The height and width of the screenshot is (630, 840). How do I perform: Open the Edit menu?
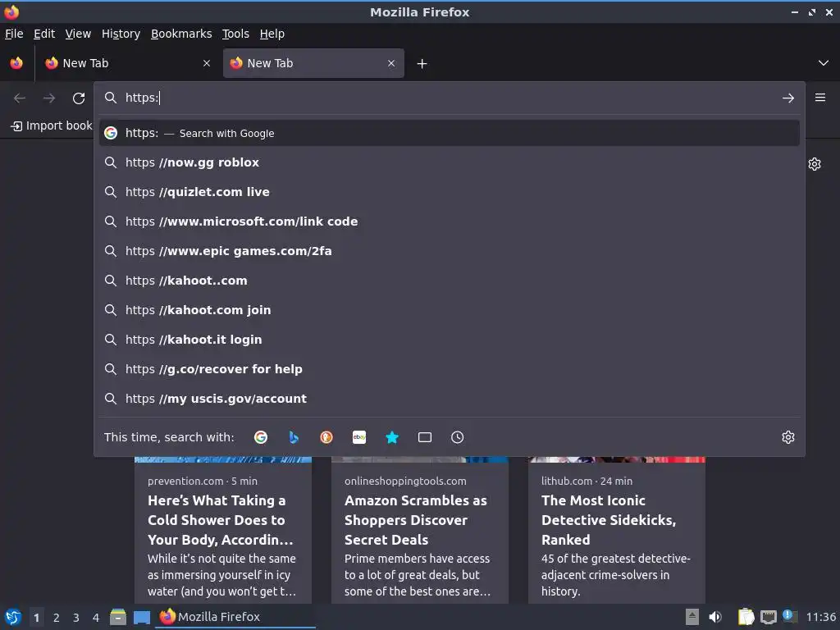tap(44, 34)
